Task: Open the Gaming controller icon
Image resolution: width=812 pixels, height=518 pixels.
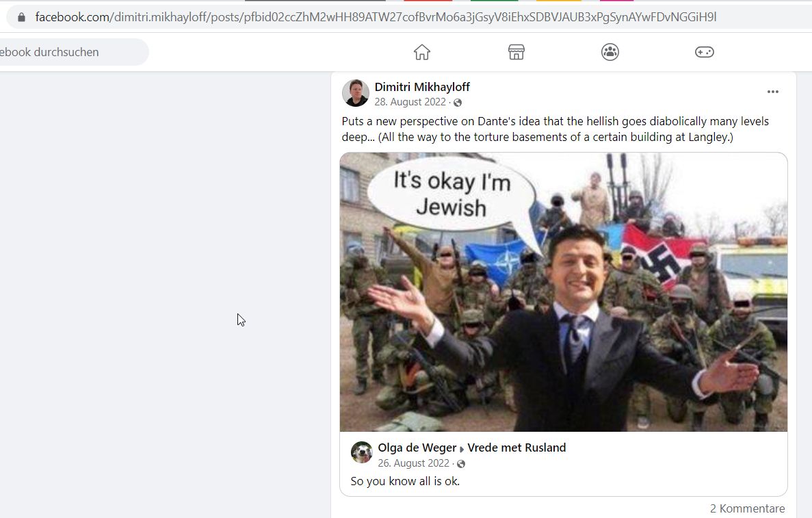Action: [x=705, y=52]
